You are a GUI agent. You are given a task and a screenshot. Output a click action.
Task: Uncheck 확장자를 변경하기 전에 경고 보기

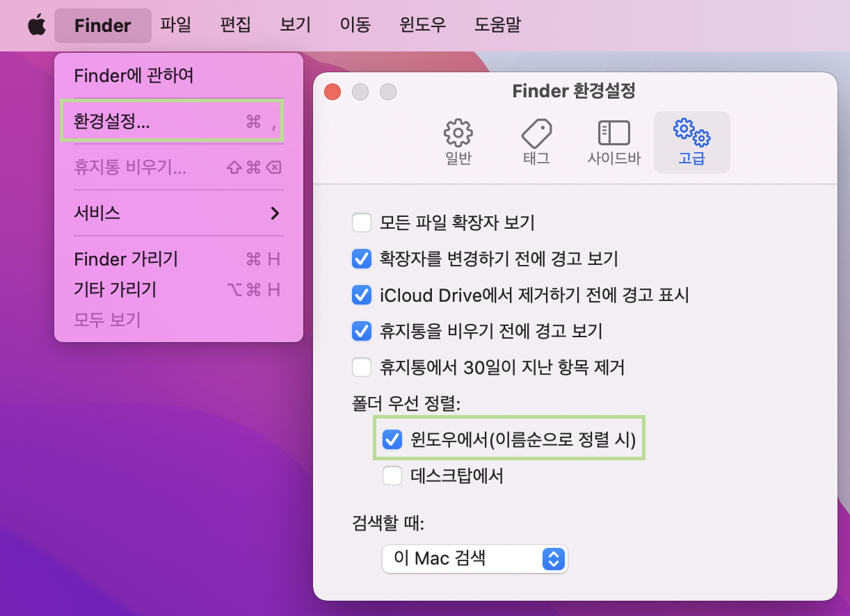point(362,259)
